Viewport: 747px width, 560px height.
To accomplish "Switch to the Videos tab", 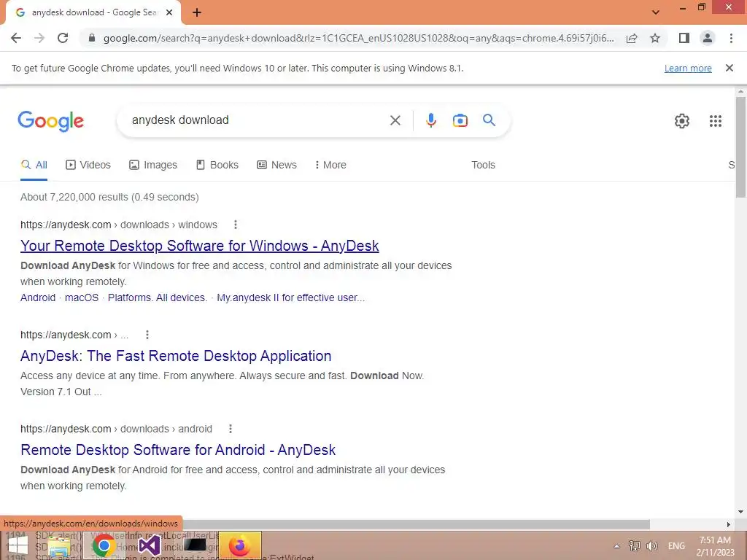I will point(88,166).
